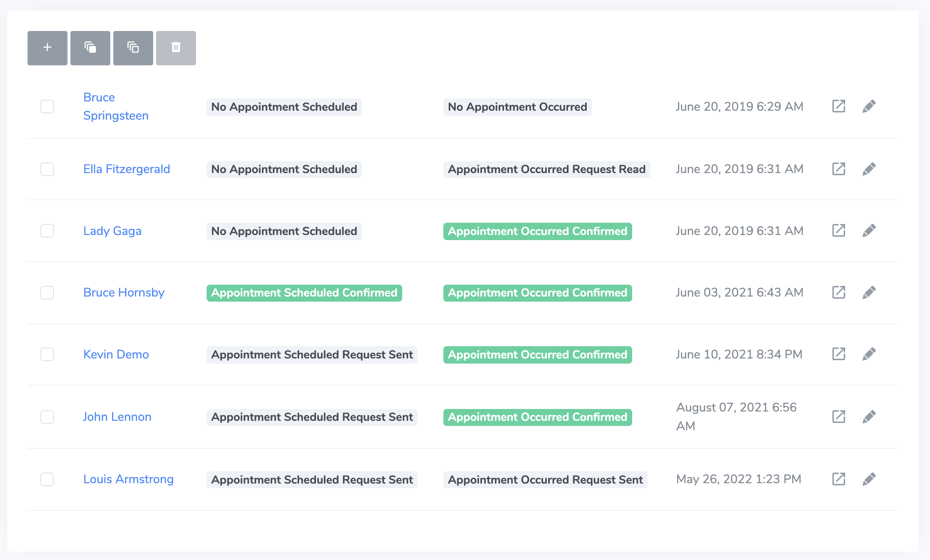Viewport: 930px width, 560px height.
Task: Tick the checkbox beside Lady Gaga
Action: [x=47, y=231]
